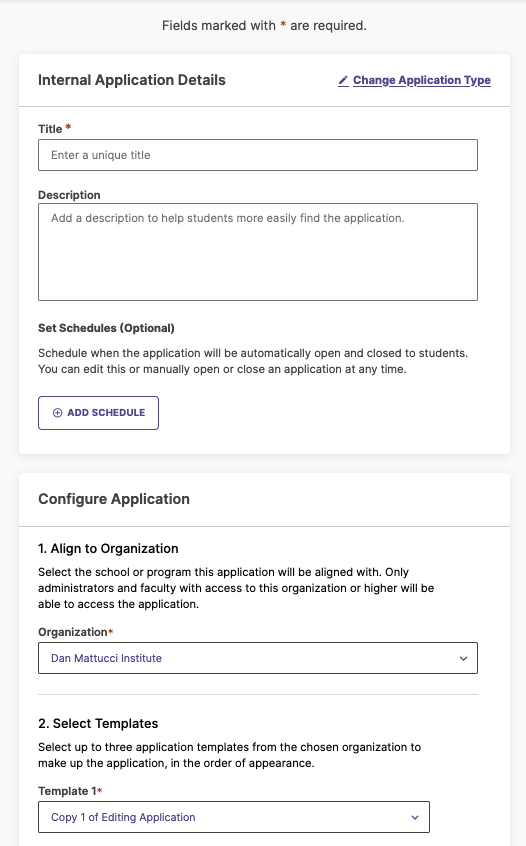Click the Add Schedule button

[x=98, y=413]
